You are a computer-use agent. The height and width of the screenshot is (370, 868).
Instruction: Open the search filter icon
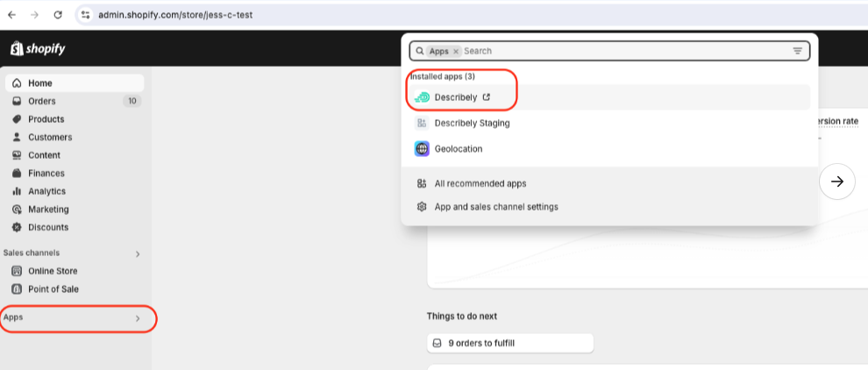[x=798, y=51]
